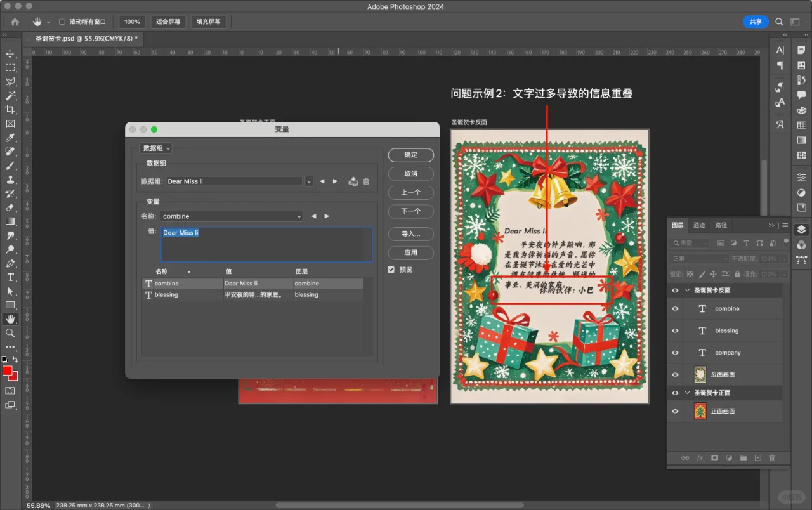This screenshot has width=812, height=510.
Task: Create a new layer in Layers panel
Action: (x=758, y=458)
